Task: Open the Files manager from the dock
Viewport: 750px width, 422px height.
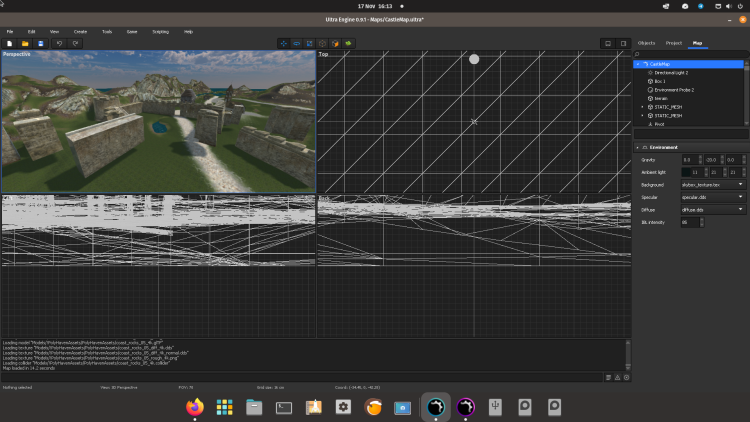Action: (x=254, y=407)
